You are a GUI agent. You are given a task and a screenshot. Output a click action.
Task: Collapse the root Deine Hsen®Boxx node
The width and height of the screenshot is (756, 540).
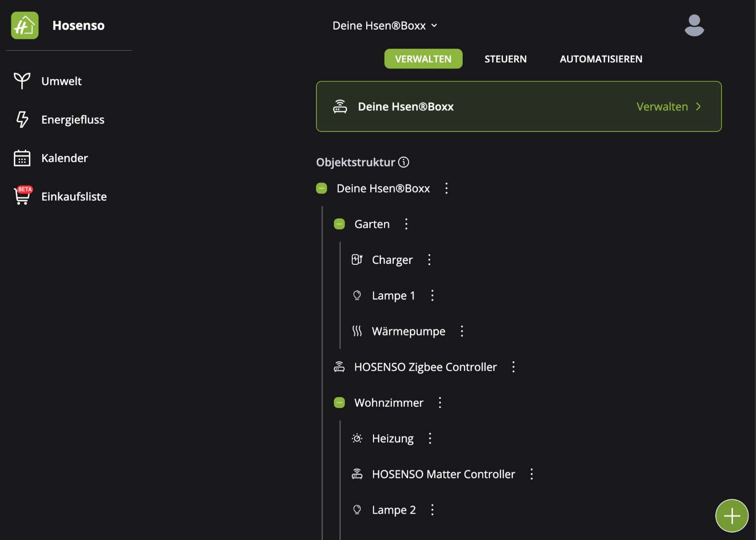[x=321, y=188]
